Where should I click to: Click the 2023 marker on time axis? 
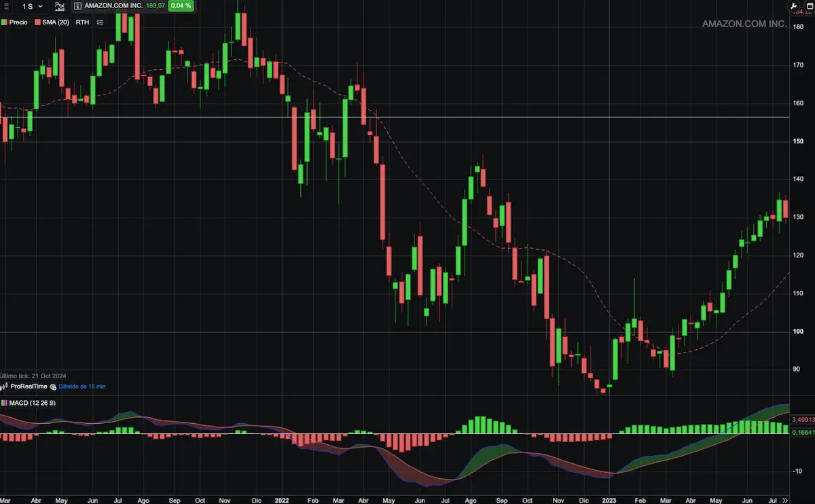click(609, 499)
